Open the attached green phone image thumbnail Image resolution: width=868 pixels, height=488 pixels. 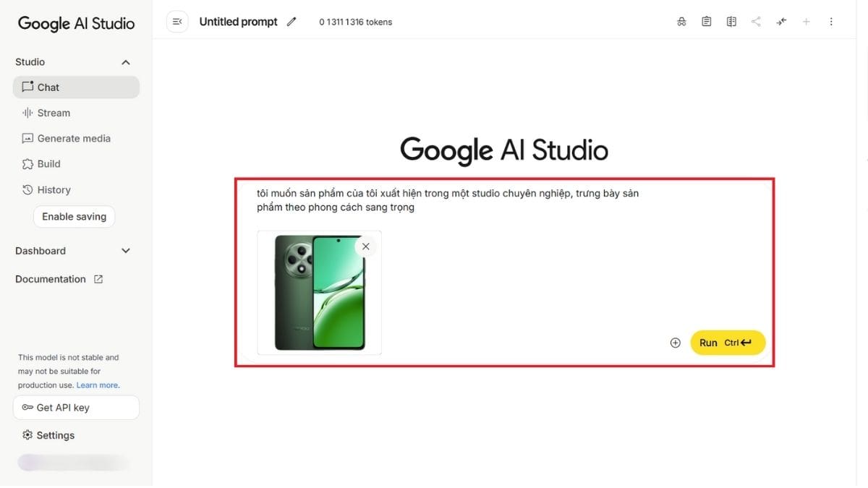coord(320,293)
